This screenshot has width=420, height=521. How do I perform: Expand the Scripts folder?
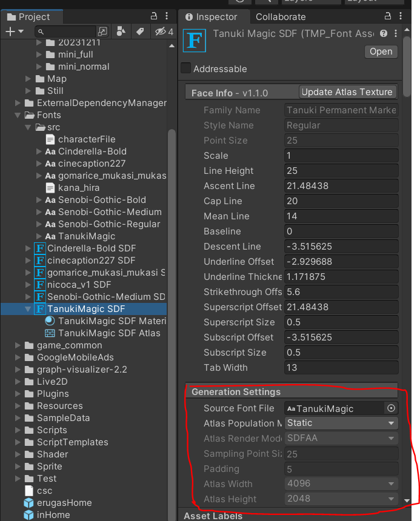coord(18,430)
